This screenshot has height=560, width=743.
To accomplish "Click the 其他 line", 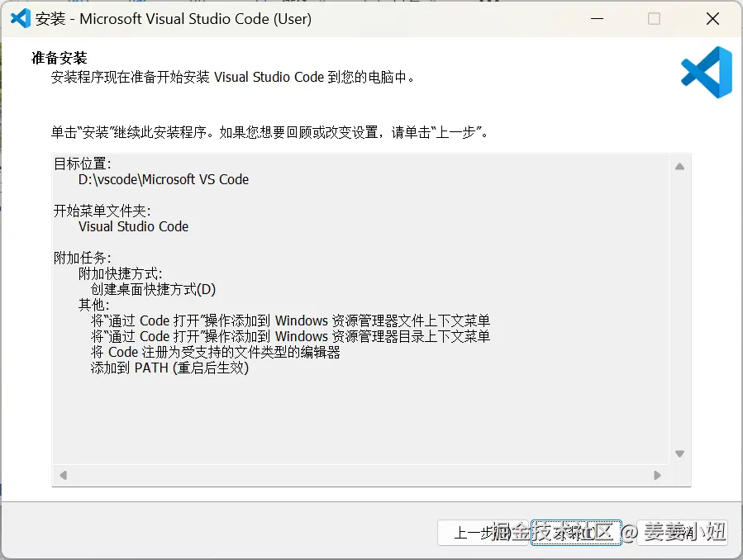I will pyautogui.click(x=94, y=305).
